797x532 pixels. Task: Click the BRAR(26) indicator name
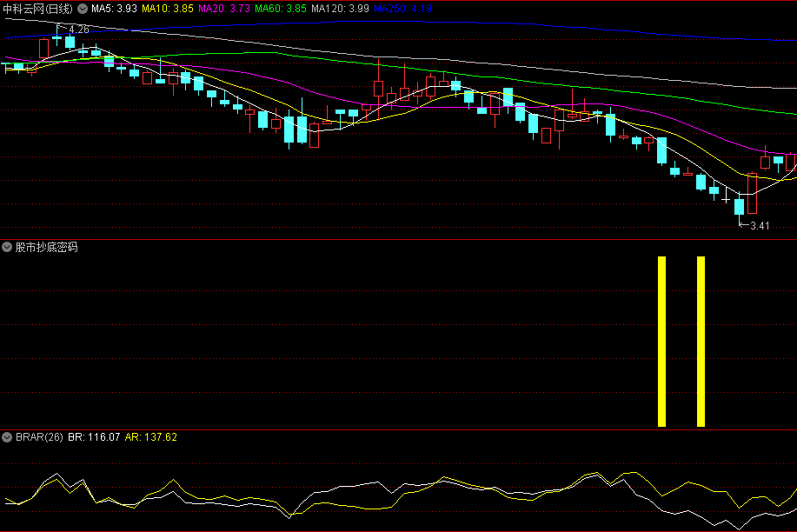click(39, 437)
